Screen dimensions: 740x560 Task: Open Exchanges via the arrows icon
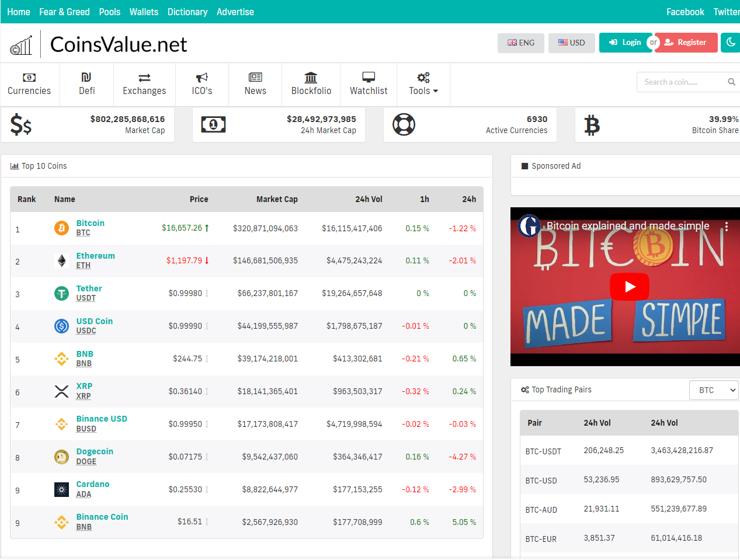144,78
